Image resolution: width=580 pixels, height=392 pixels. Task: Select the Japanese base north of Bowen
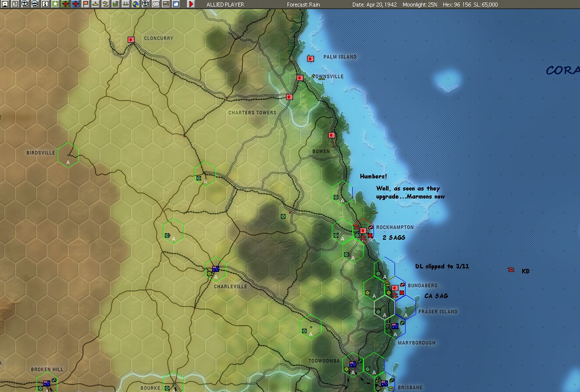point(332,135)
